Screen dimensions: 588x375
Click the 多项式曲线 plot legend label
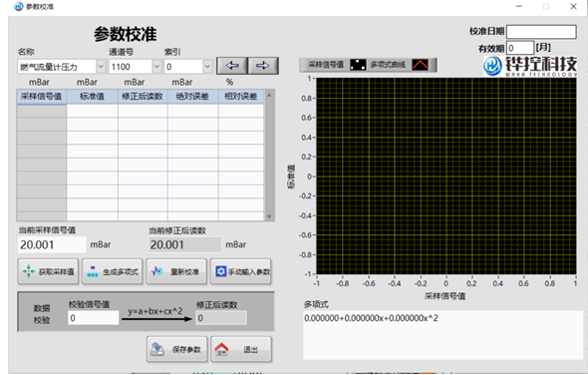(388, 65)
